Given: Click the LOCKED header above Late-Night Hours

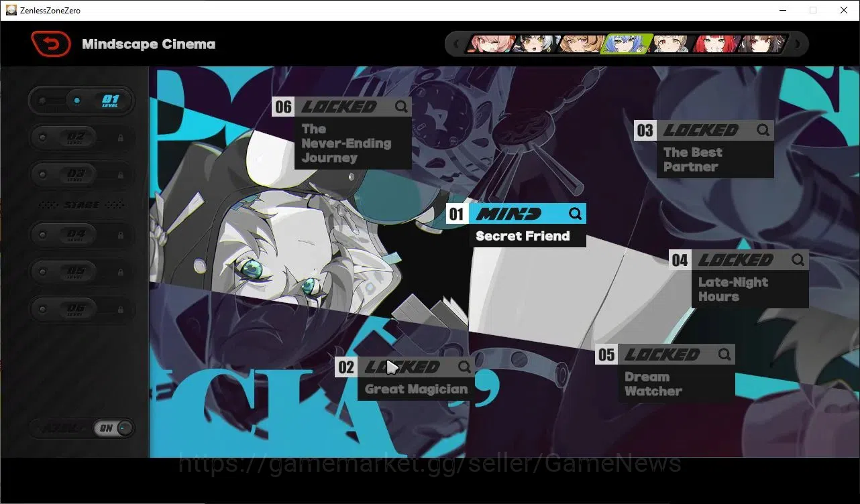Looking at the screenshot, I should 750,259.
